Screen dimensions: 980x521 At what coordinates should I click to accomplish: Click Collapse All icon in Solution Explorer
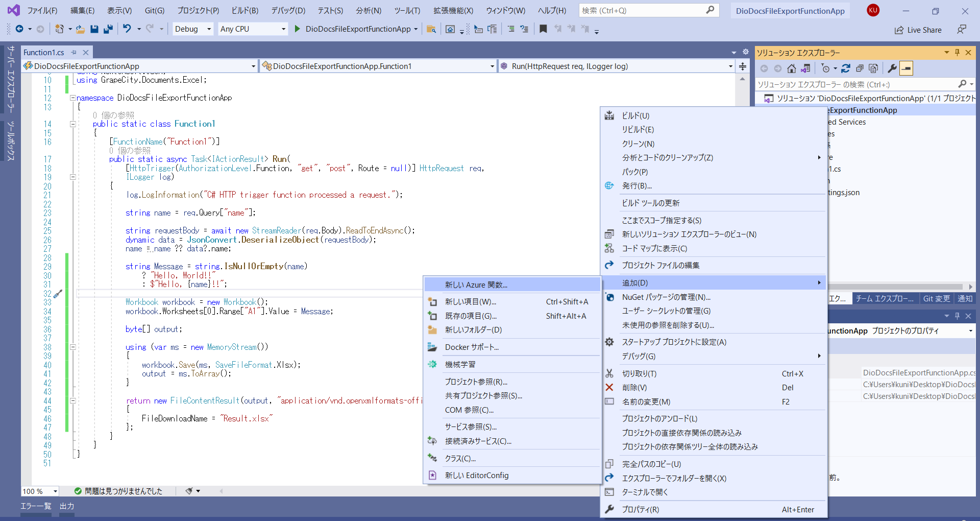tap(860, 68)
